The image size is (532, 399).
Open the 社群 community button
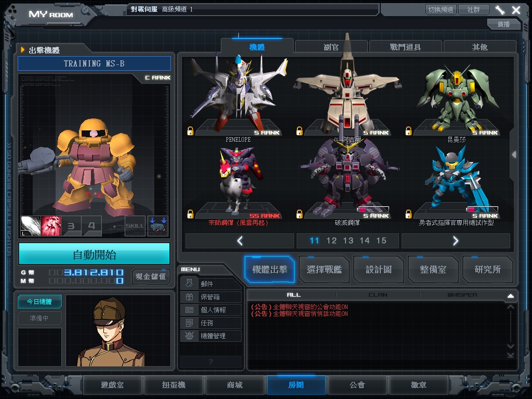(474, 9)
